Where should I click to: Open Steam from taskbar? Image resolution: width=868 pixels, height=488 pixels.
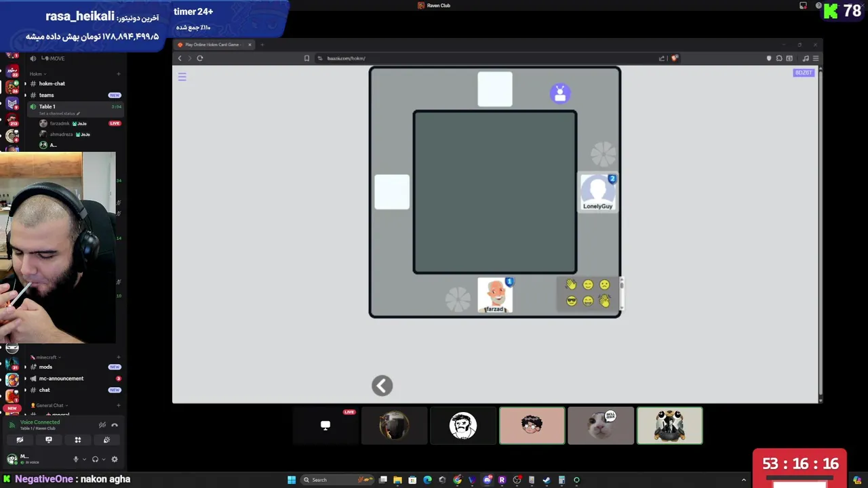[x=547, y=480]
